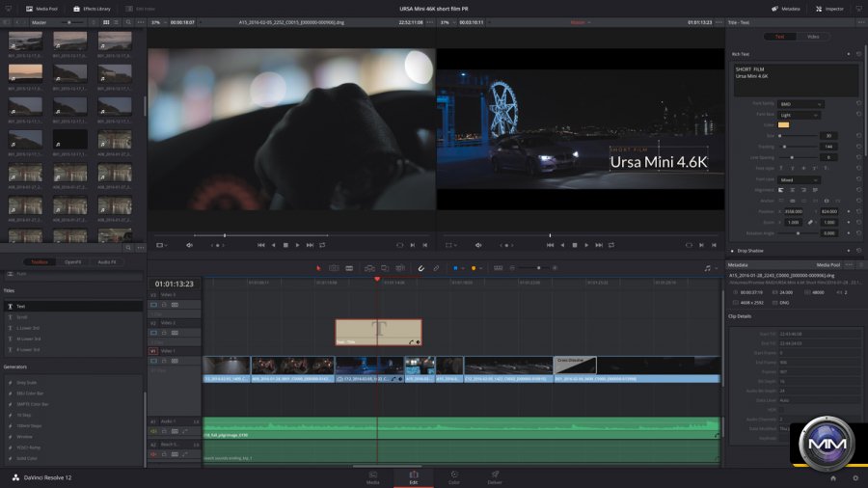Select the trim edit mode tool
This screenshot has height=488, width=868.
pos(334,268)
